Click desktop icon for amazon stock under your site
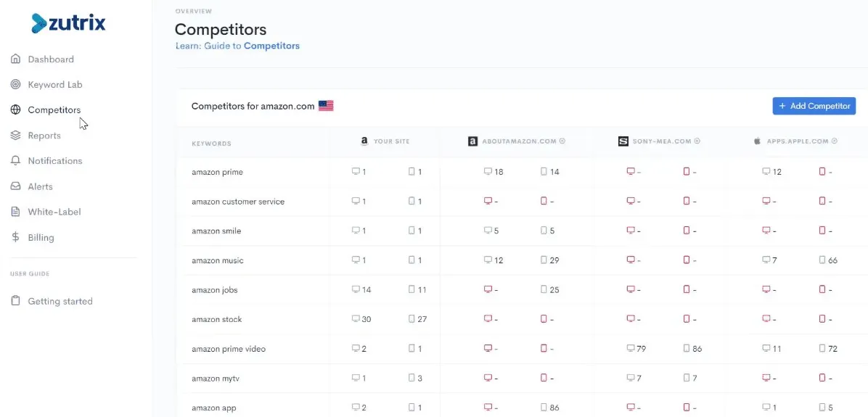Image resolution: width=868 pixels, height=417 pixels. [x=356, y=318]
